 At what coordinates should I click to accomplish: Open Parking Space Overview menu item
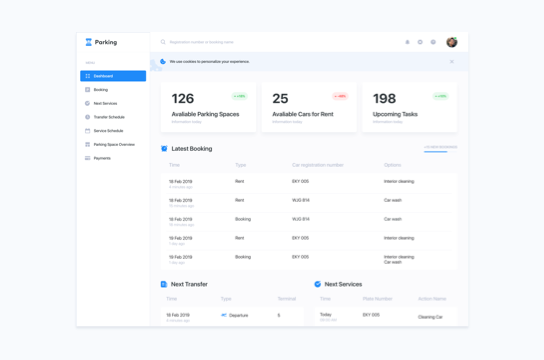113,144
